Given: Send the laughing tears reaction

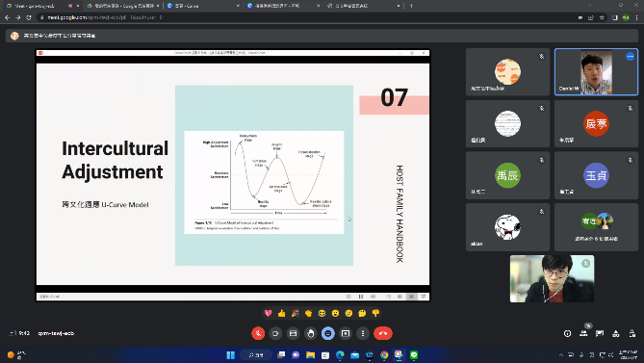Looking at the screenshot, I should 322,313.
